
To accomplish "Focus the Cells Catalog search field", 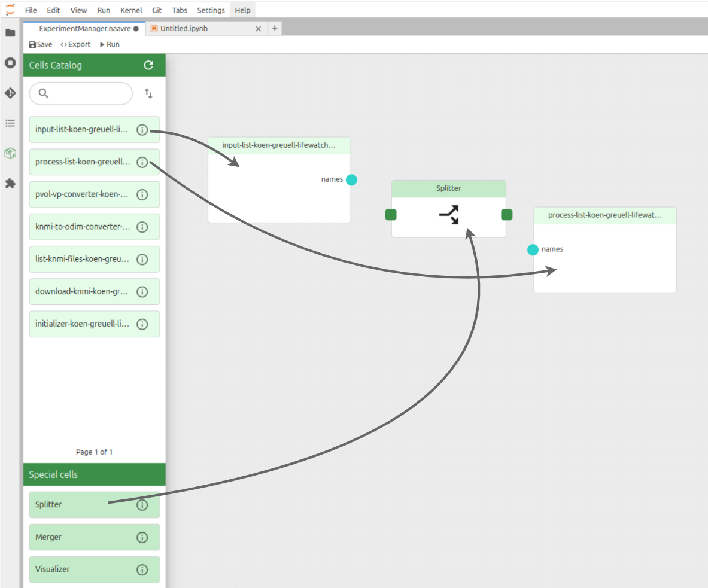I will pos(81,93).
